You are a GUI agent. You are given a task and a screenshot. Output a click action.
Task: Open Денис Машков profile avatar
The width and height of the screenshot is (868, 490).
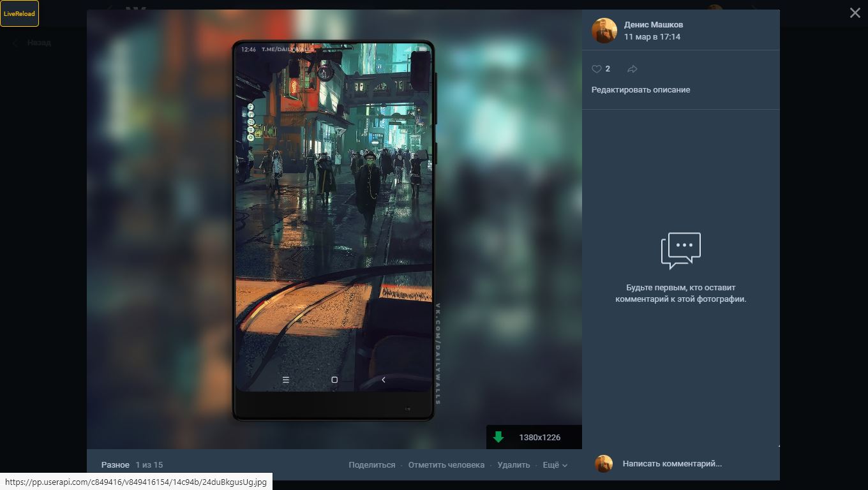[604, 31]
